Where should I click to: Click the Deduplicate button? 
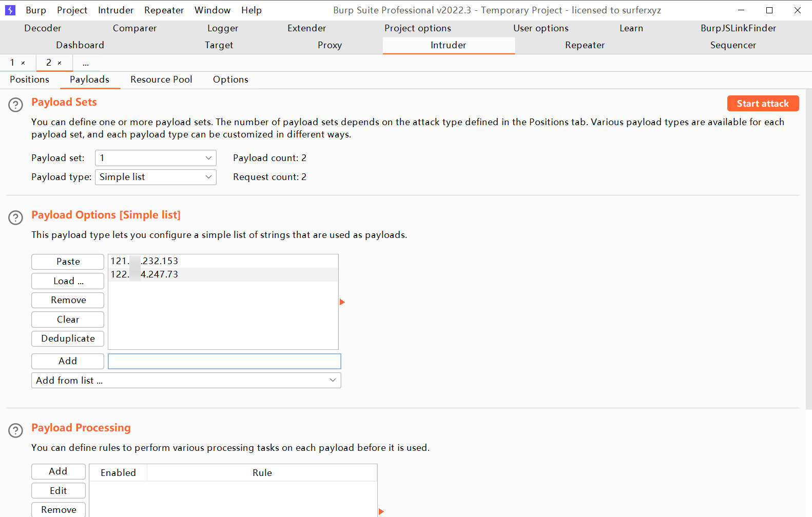(x=68, y=339)
